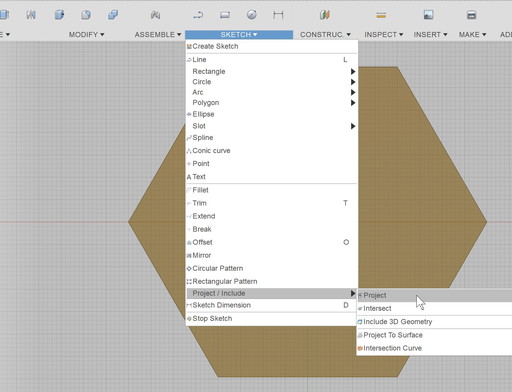Click the Make 3D print icon

pos(471,15)
